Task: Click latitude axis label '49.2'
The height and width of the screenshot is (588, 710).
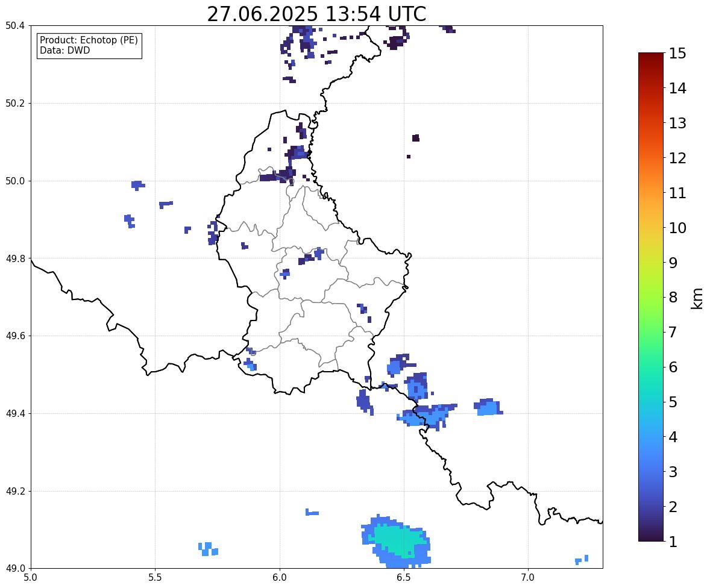Action: tap(14, 491)
